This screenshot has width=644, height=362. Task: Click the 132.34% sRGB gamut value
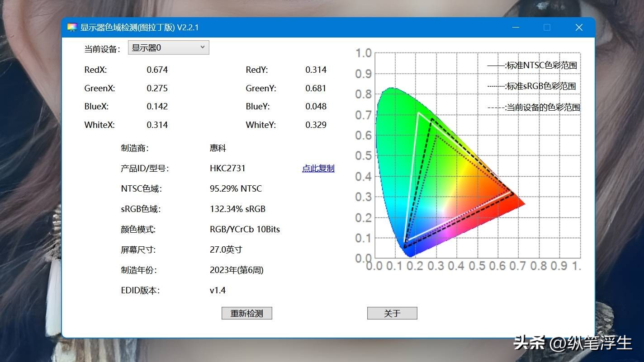click(237, 209)
